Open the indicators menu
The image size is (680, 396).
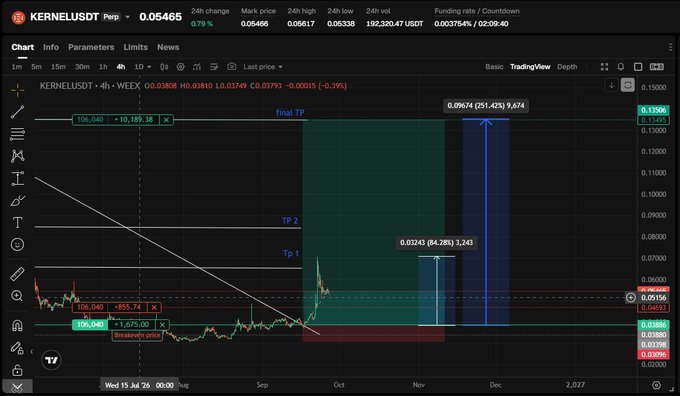(197, 67)
